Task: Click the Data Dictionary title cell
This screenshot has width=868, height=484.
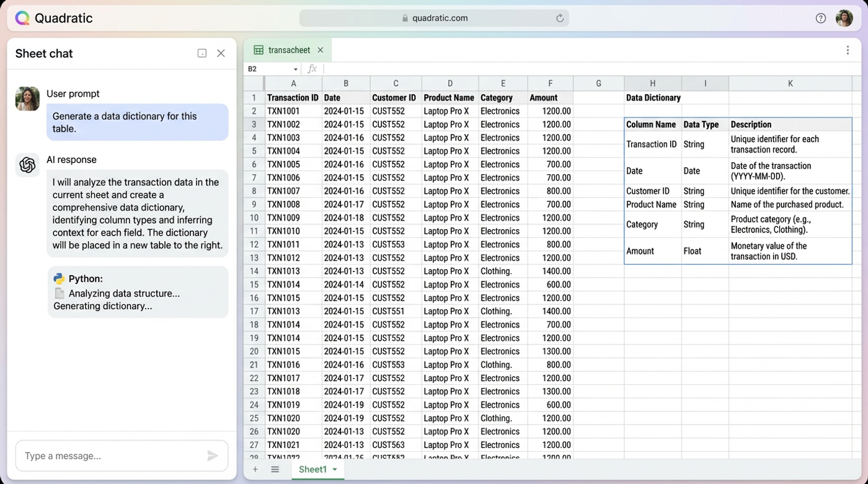Action: coord(653,98)
